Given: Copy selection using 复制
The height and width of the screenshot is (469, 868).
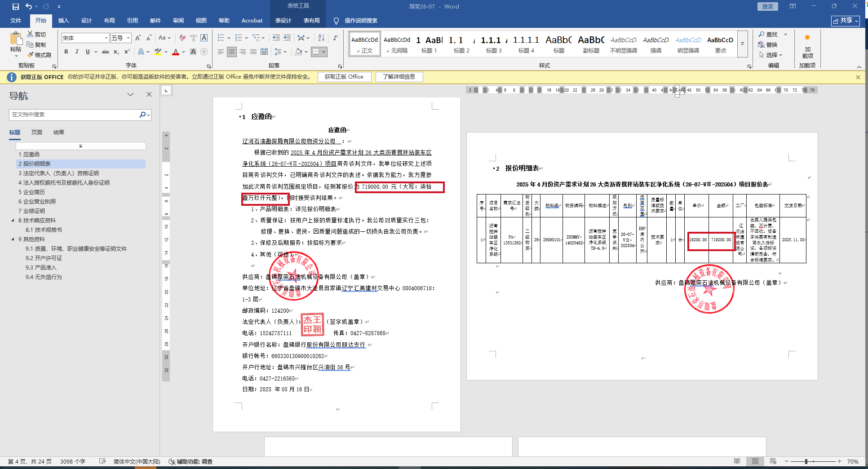Looking at the screenshot, I should (36, 44).
